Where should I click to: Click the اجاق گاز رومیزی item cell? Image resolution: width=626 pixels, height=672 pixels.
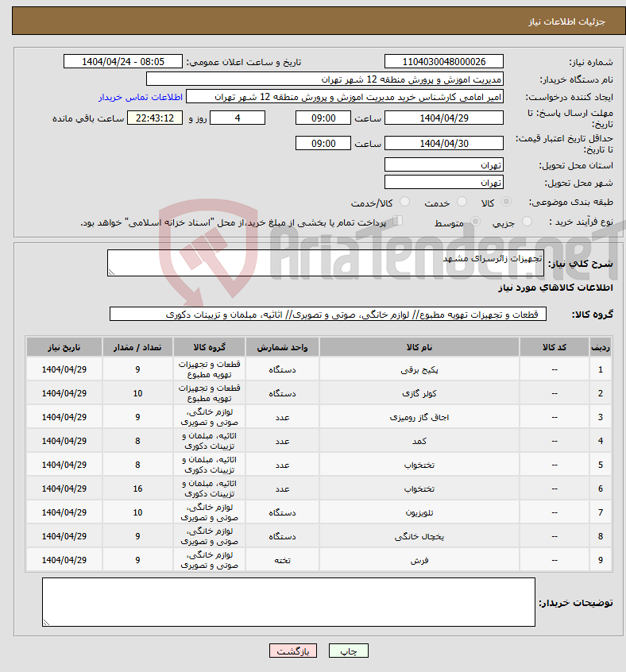[419, 417]
